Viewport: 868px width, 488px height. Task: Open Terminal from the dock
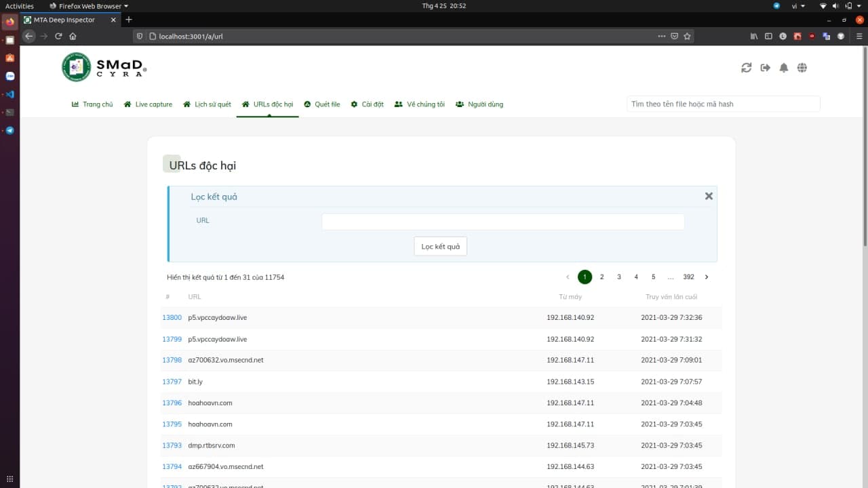9,113
